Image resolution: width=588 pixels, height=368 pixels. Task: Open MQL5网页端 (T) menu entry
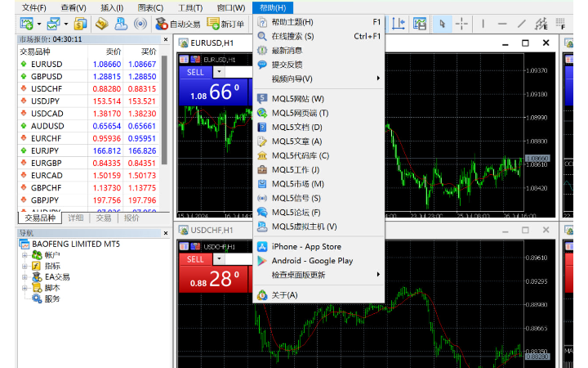(x=318, y=113)
